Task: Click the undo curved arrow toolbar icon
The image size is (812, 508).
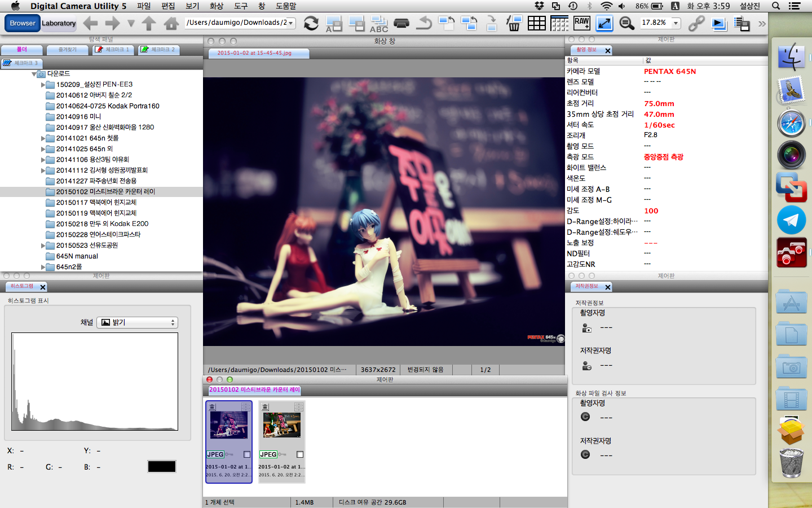Action: 424,23
